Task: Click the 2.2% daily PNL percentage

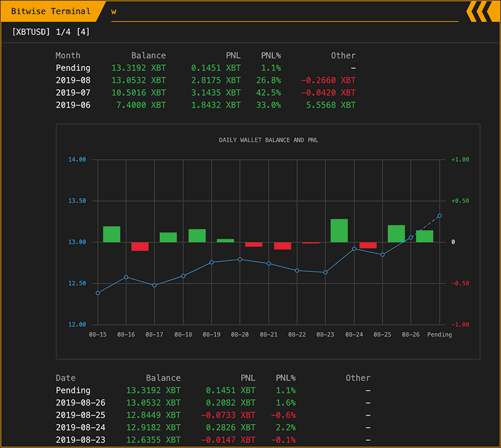Action: click(x=286, y=427)
